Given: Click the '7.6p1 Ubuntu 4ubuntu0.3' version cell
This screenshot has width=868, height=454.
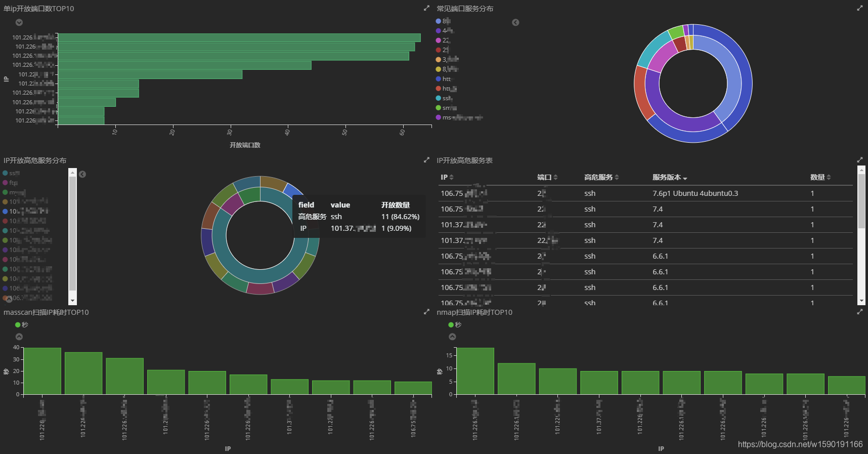Looking at the screenshot, I should click(695, 193).
